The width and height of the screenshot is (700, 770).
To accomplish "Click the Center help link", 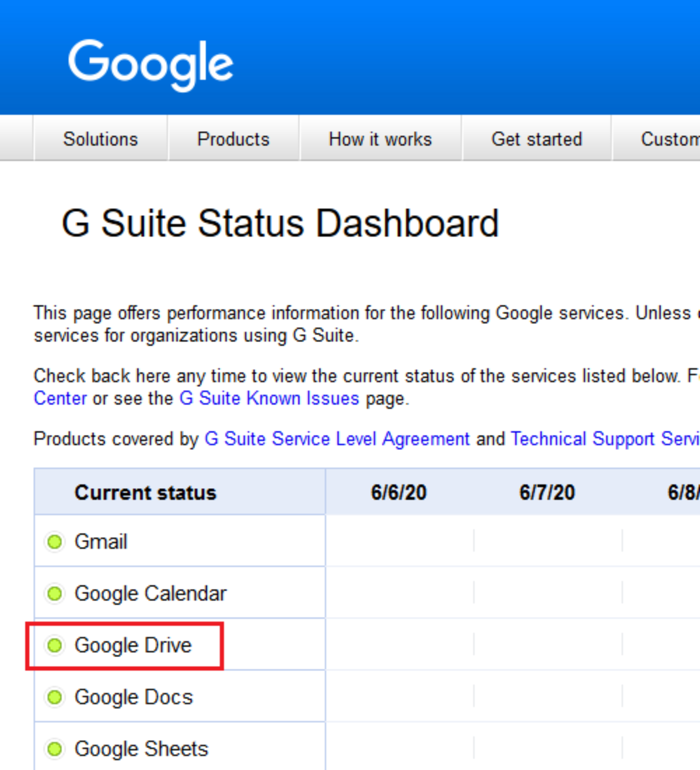I will (60, 398).
